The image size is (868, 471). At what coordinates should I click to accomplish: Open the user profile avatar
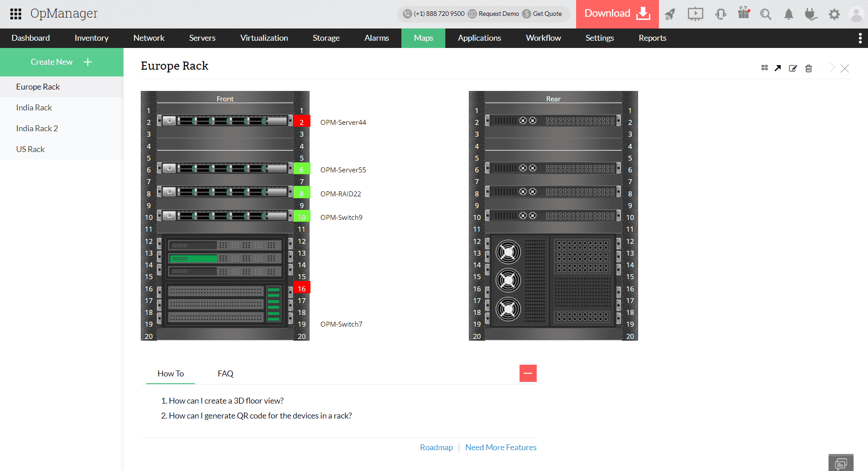click(856, 14)
